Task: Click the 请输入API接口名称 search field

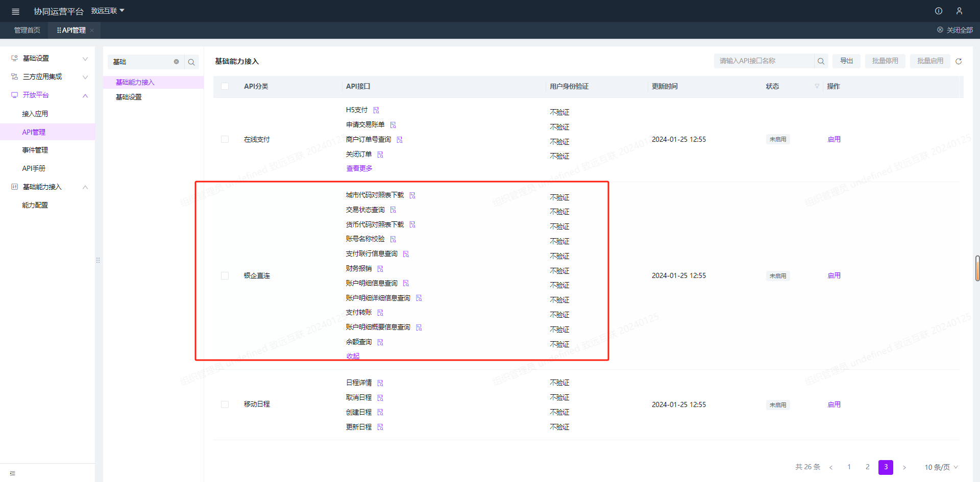Action: point(763,61)
